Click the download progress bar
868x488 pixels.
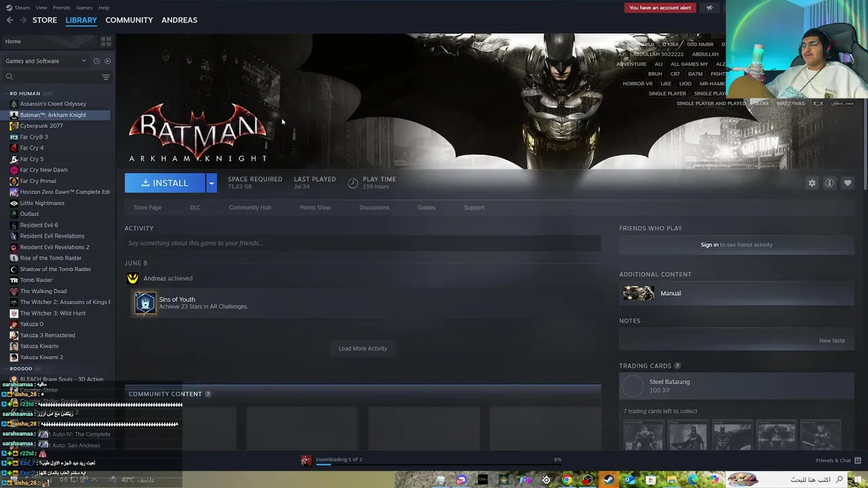click(x=437, y=464)
